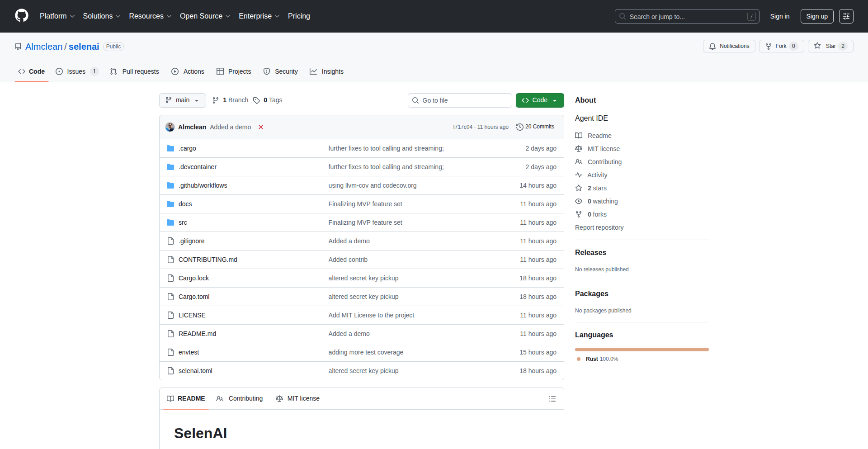
Task: Click the envtest file icon
Action: pyautogui.click(x=170, y=352)
